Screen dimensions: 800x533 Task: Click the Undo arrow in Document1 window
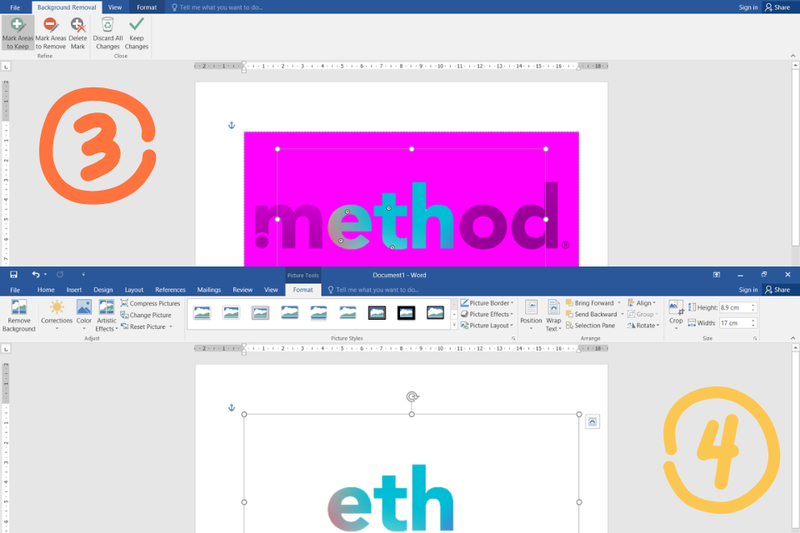tap(35, 274)
